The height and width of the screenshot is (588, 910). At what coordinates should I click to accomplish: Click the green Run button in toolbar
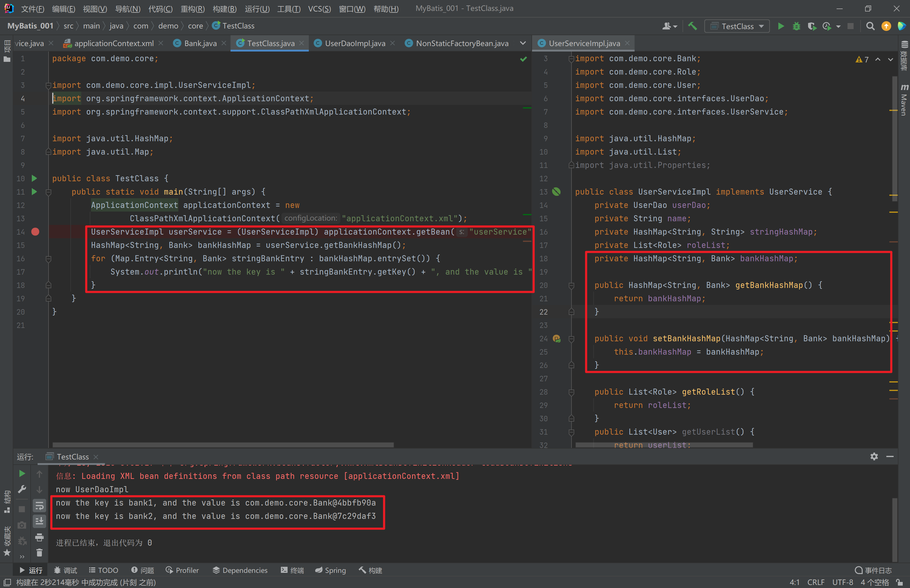(781, 26)
